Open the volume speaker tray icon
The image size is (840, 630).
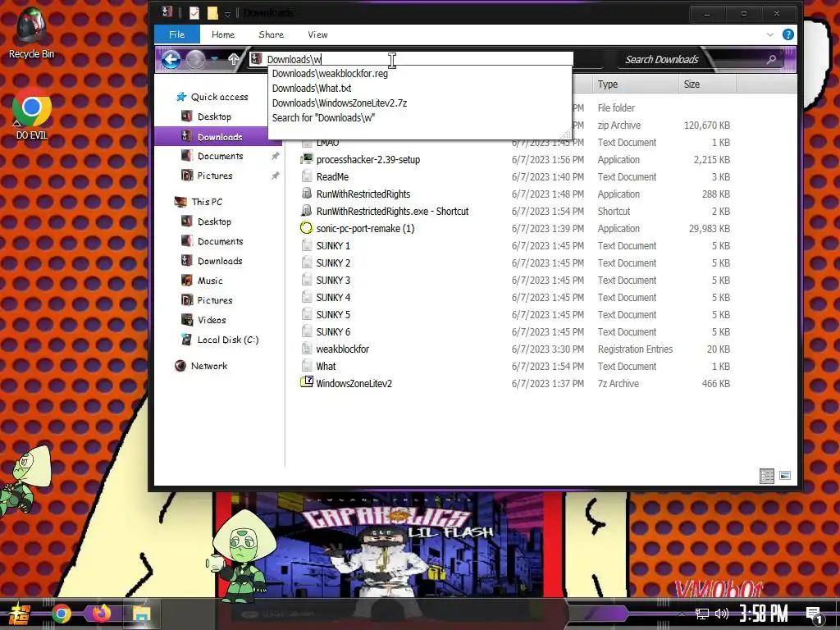point(722,614)
